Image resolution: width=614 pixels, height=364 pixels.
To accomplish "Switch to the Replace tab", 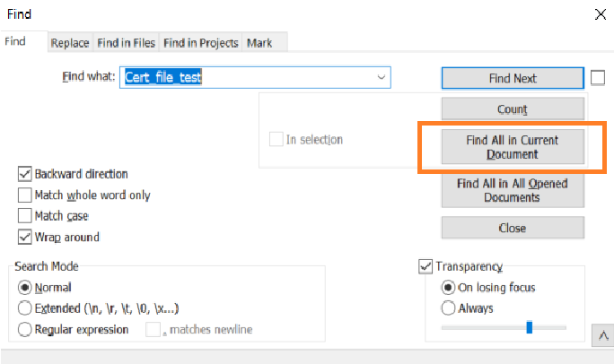I will point(69,43).
